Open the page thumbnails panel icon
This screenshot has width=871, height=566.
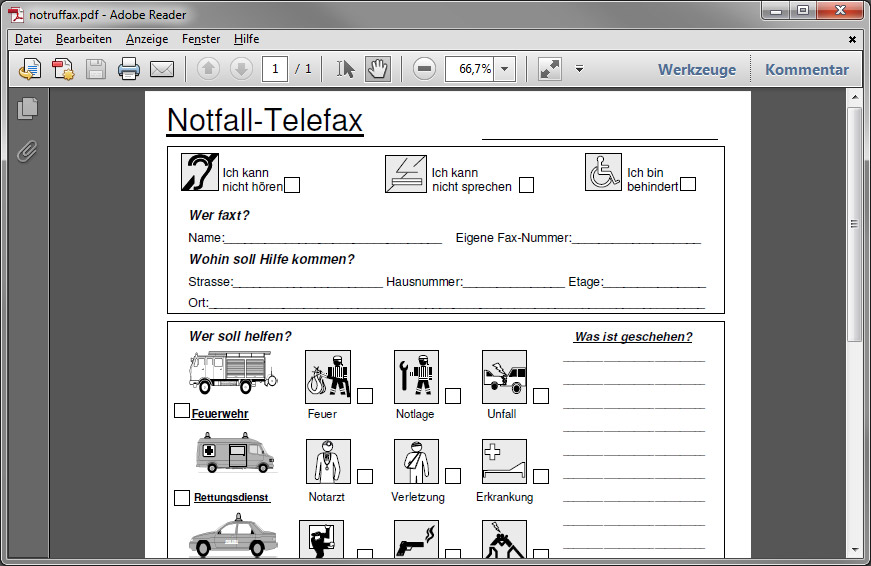point(28,109)
